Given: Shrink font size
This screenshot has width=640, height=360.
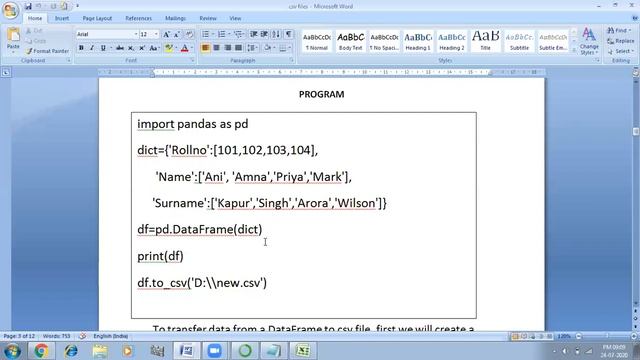Looking at the screenshot, I should 177,35.
